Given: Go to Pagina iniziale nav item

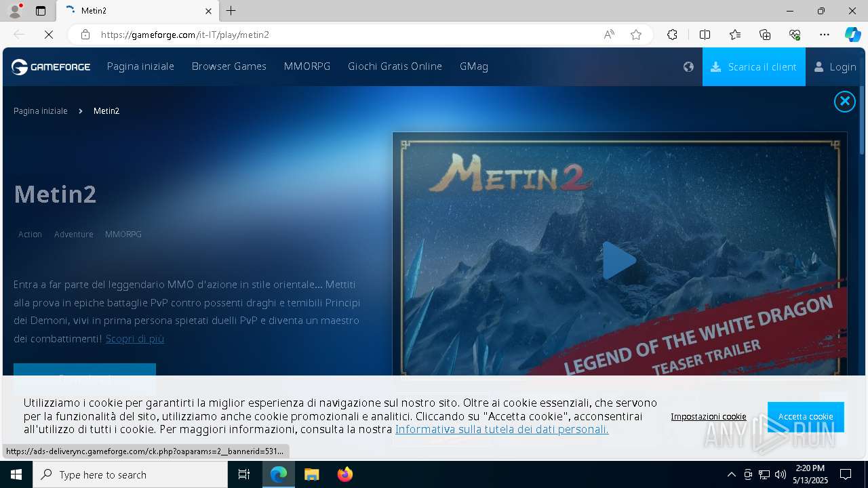Looking at the screenshot, I should 140,66.
